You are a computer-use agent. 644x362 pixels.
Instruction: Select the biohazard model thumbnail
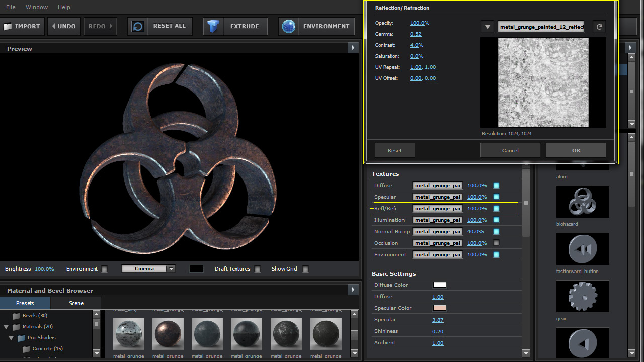[x=583, y=202]
